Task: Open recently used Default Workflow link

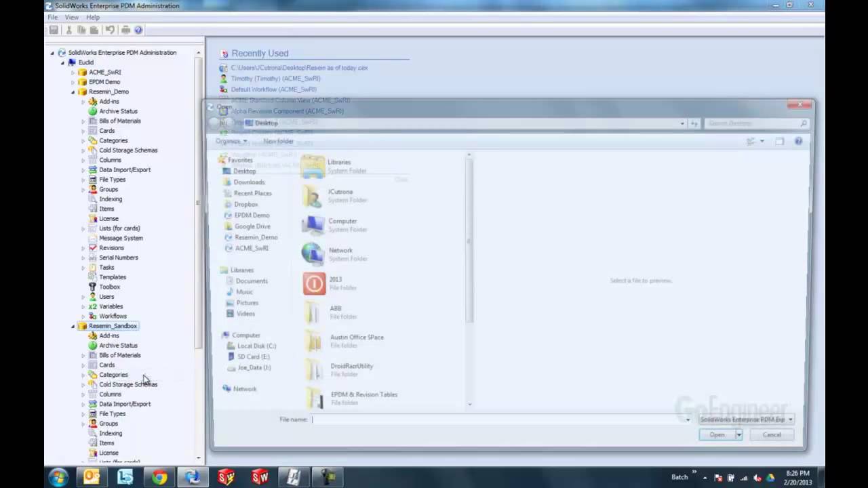Action: 273,89
